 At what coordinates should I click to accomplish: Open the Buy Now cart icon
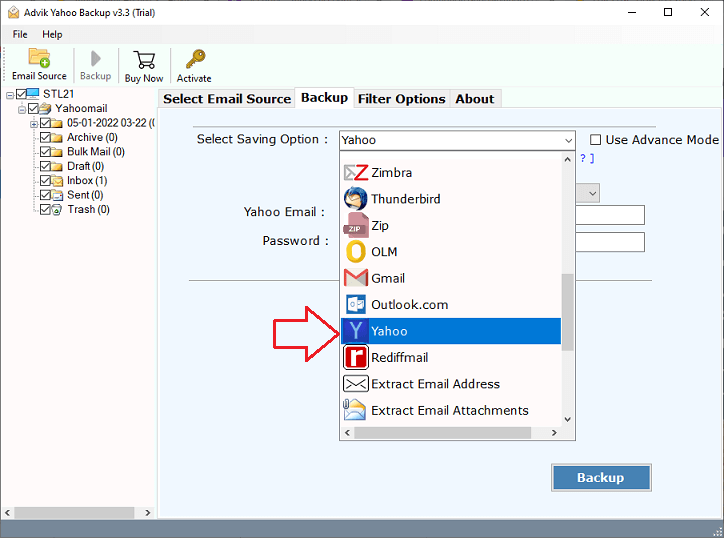pos(144,60)
